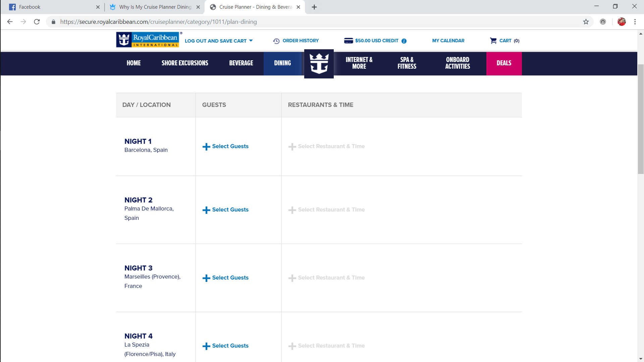Go back with the browser back arrow
The image size is (644, 362).
10,22
